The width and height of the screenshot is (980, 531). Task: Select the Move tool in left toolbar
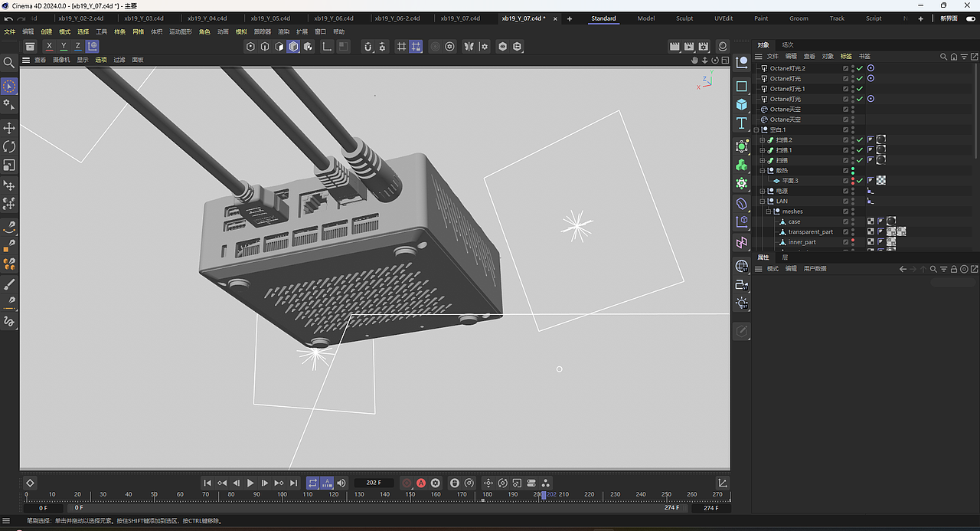click(x=9, y=128)
